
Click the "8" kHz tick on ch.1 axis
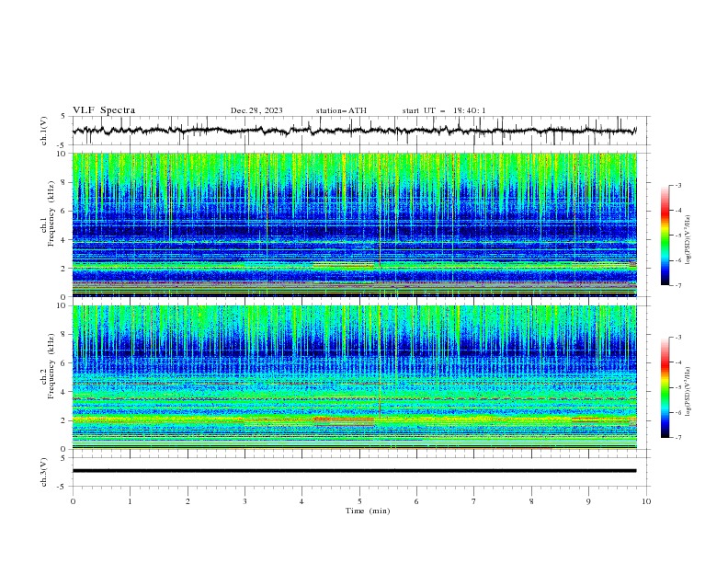click(x=64, y=182)
